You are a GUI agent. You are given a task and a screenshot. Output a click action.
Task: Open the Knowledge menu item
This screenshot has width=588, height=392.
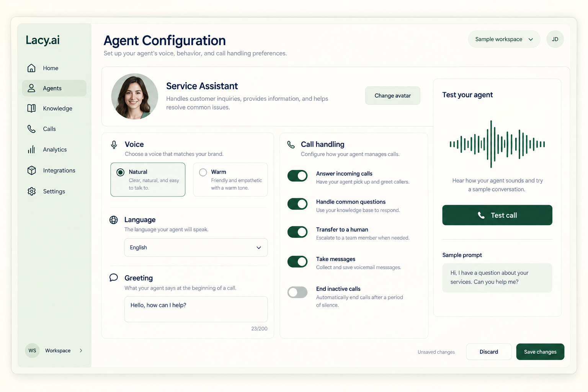tap(54, 108)
